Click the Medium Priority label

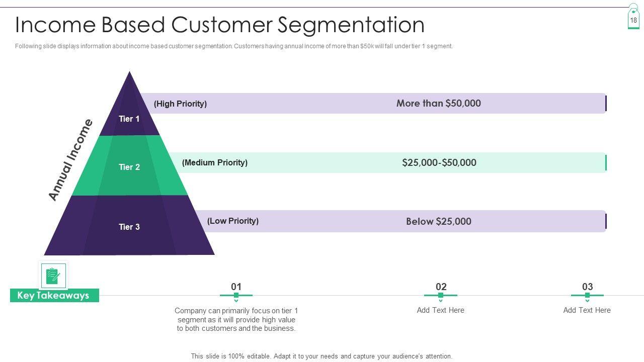point(215,163)
